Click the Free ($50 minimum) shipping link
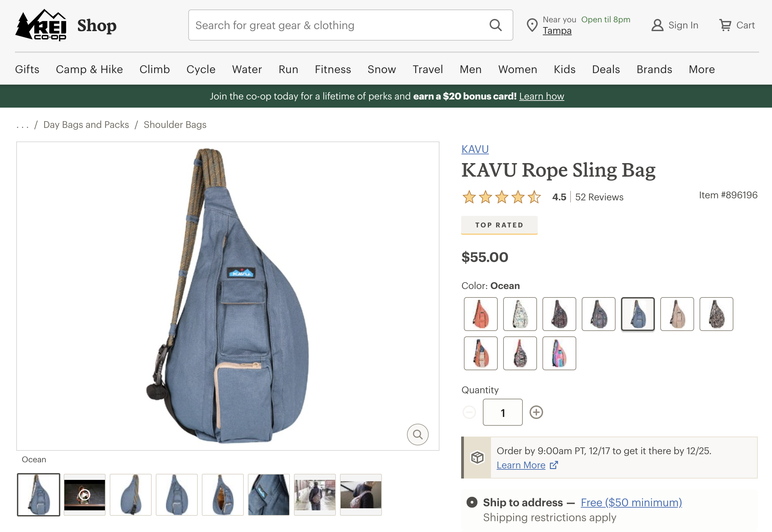Viewport: 772px width, 532px height. tap(630, 503)
